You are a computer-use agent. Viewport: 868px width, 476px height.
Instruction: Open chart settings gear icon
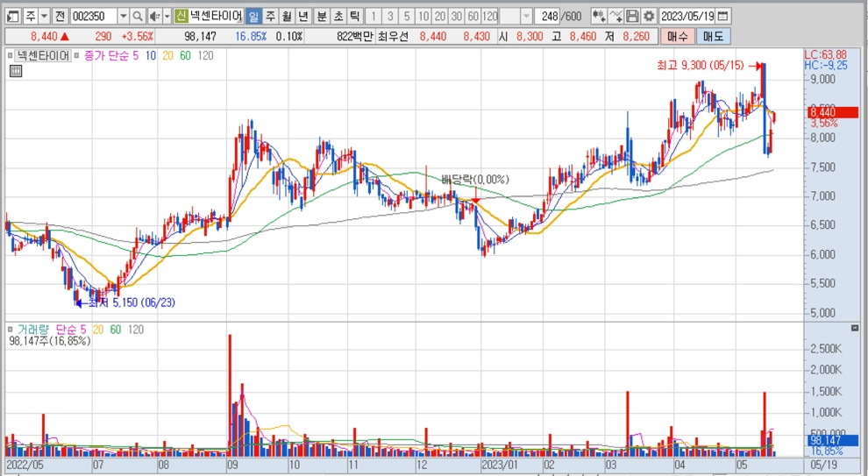pos(648,16)
